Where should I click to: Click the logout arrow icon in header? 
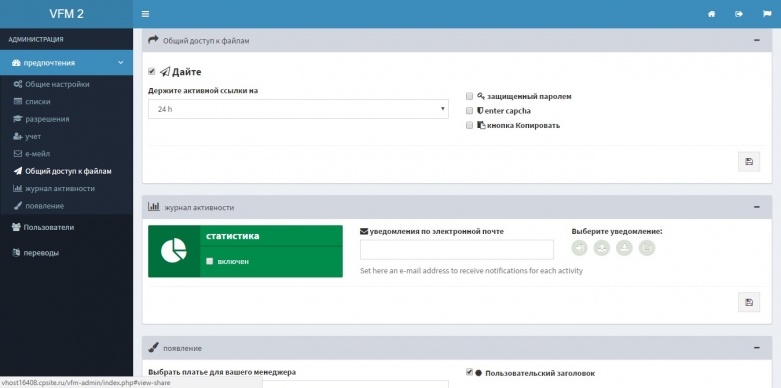point(739,14)
